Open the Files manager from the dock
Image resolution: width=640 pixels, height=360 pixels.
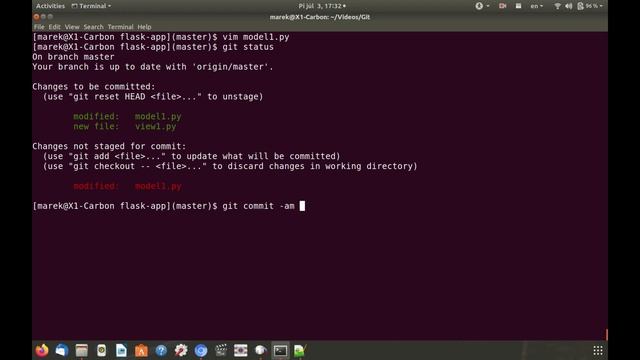(82, 350)
